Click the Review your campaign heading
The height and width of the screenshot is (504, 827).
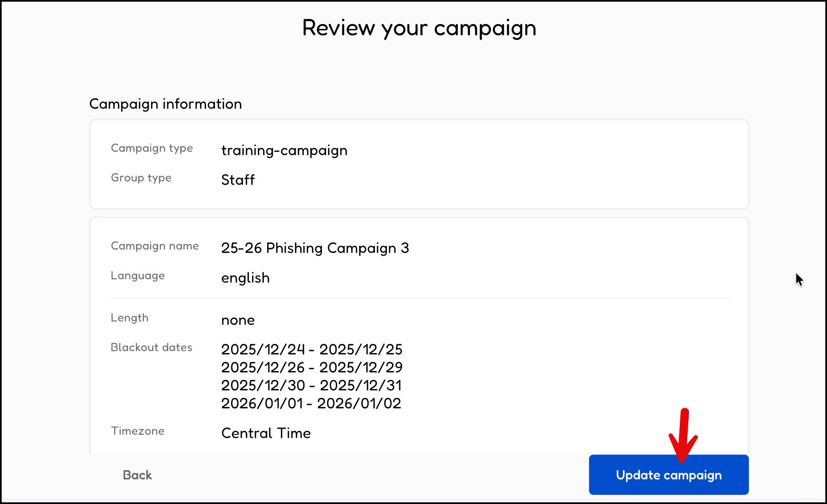[419, 28]
